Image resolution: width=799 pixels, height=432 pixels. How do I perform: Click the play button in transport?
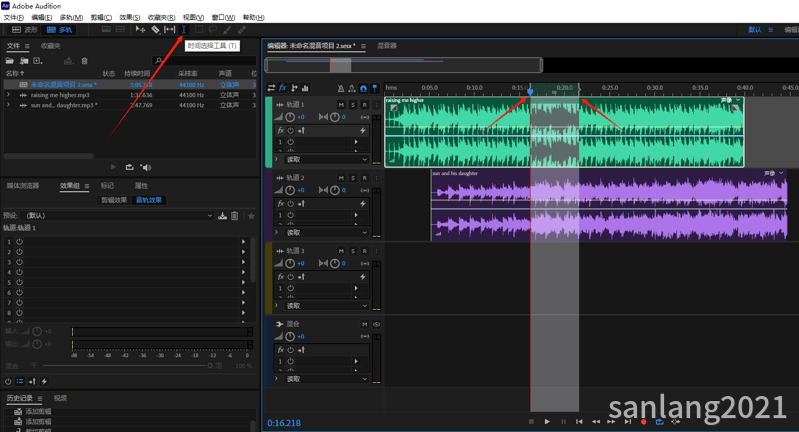coord(547,421)
